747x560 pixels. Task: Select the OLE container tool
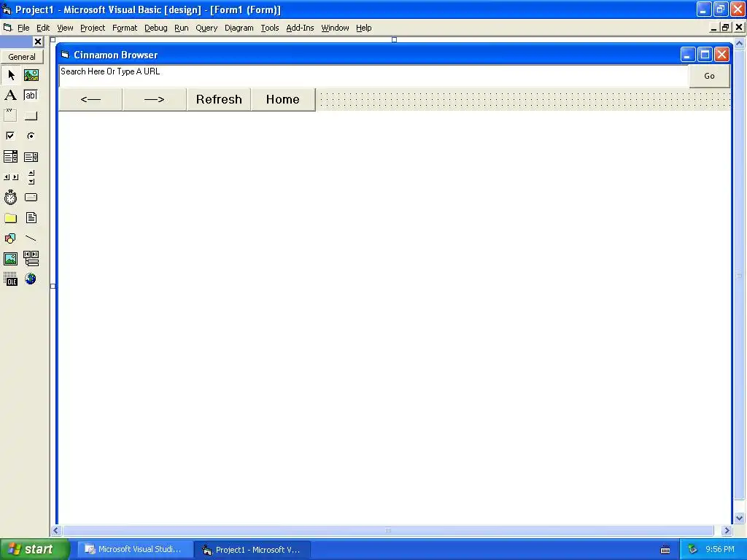coord(10,279)
